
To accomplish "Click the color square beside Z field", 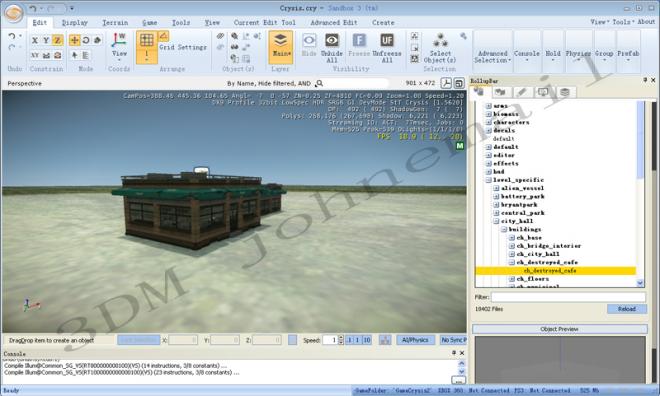I will coord(293,340).
